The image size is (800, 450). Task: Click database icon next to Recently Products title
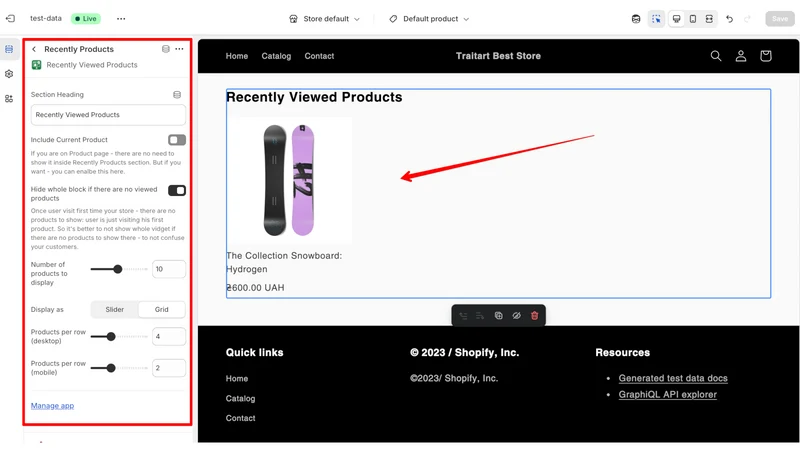click(165, 49)
